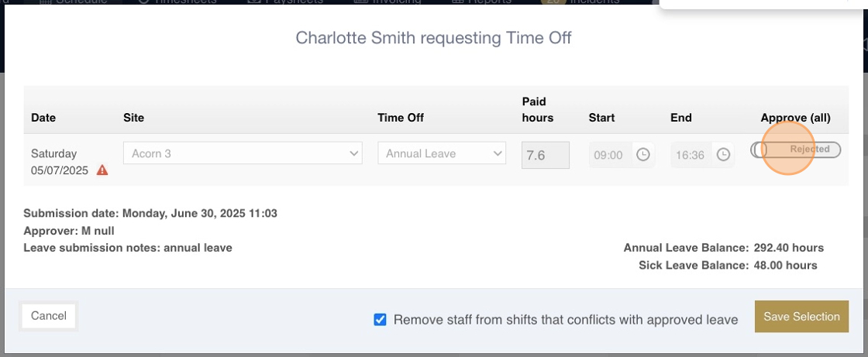Click the 'Remove staff from shifts that conflicts' label
Image resolution: width=868 pixels, height=357 pixels.
[566, 319]
